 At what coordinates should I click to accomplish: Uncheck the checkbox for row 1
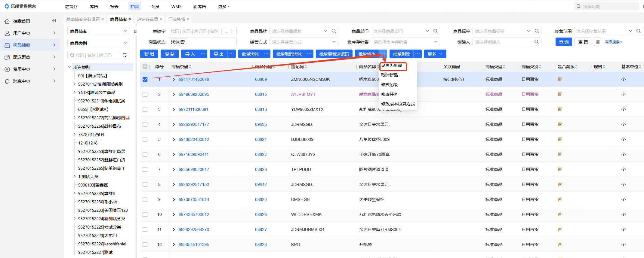(x=145, y=79)
